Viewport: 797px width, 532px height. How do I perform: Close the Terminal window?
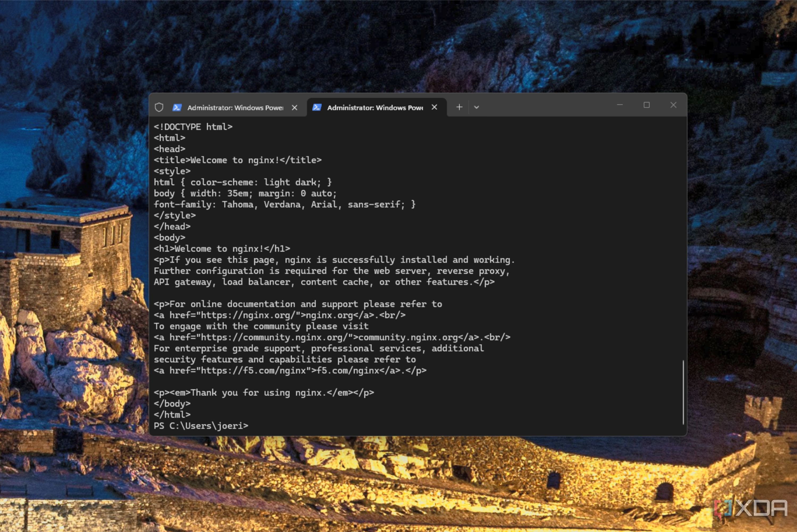(x=674, y=105)
